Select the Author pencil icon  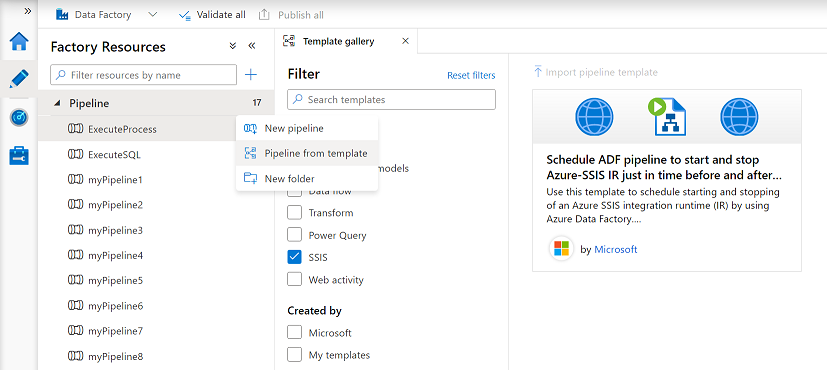coord(19,79)
